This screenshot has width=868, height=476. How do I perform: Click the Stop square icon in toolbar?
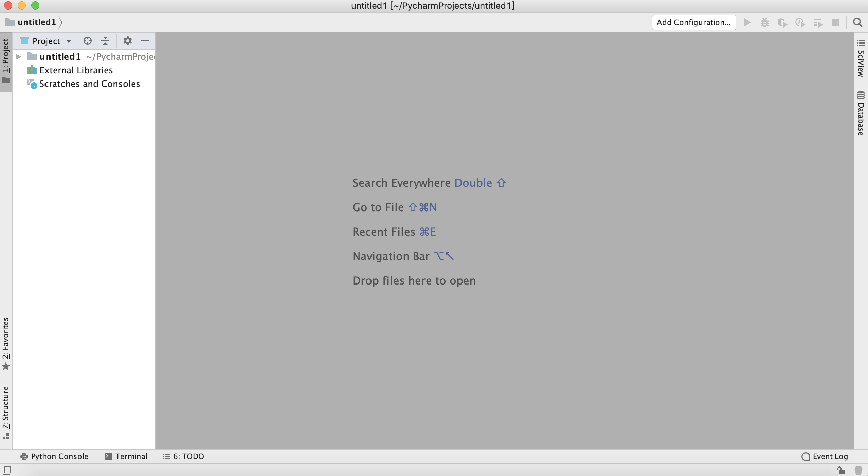click(x=835, y=23)
